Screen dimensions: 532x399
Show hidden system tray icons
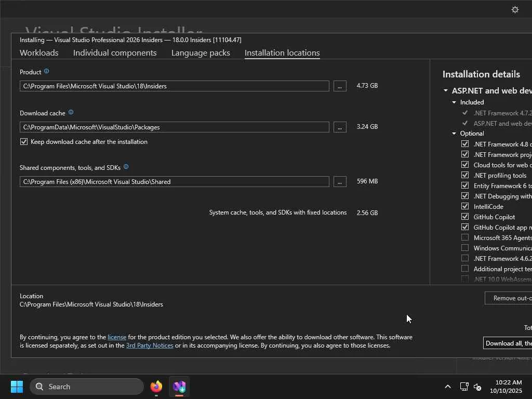click(x=448, y=387)
